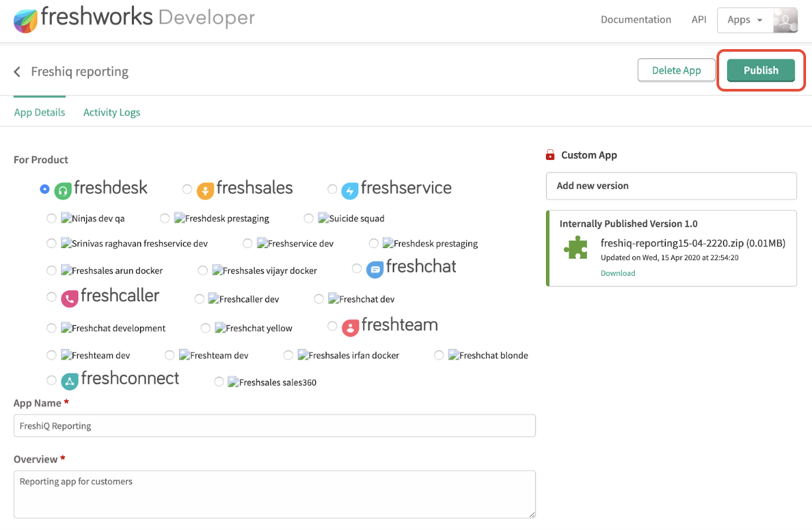This screenshot has width=812, height=530.
Task: Select the Freshservice dev radio option
Action: 247,243
